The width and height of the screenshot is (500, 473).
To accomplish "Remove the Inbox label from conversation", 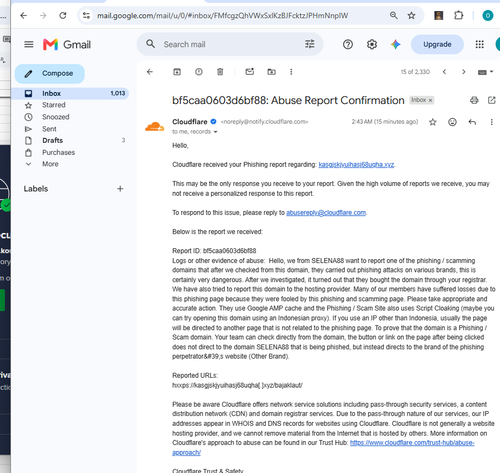I will coord(430,100).
